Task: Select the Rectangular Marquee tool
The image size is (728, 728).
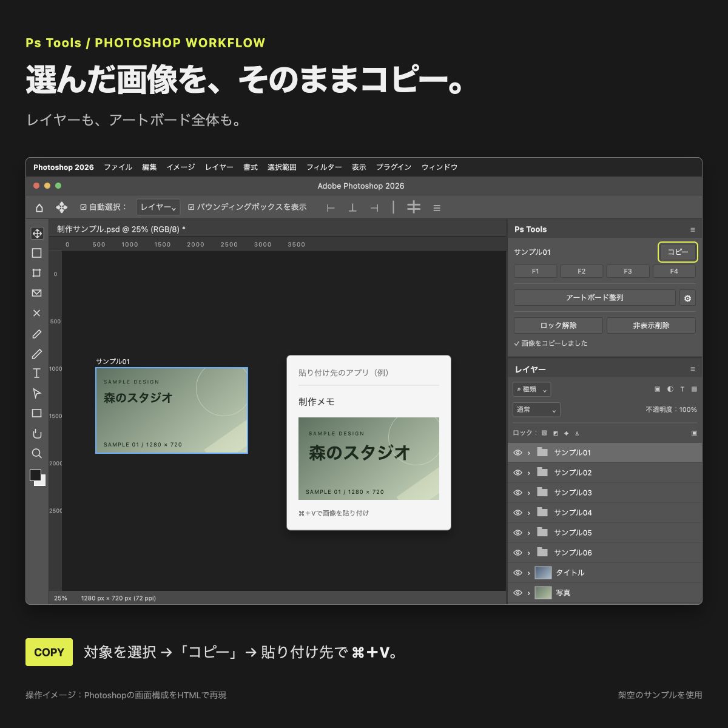Action: point(37,253)
